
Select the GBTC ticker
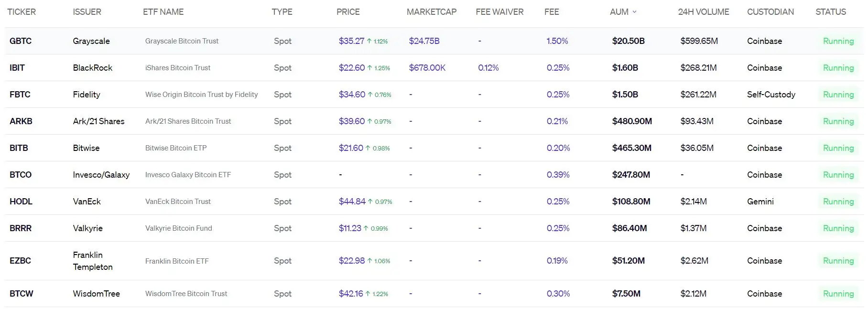tap(21, 41)
